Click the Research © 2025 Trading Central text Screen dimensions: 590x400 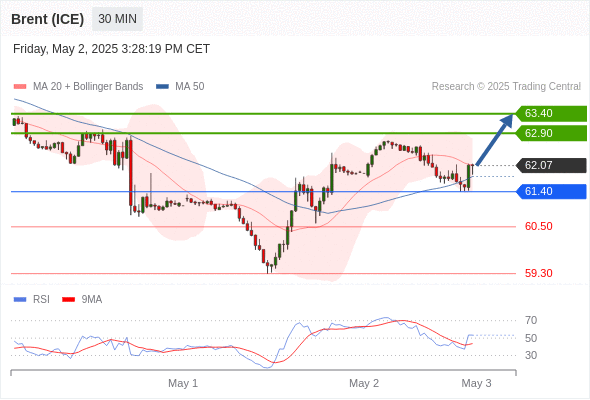point(506,87)
